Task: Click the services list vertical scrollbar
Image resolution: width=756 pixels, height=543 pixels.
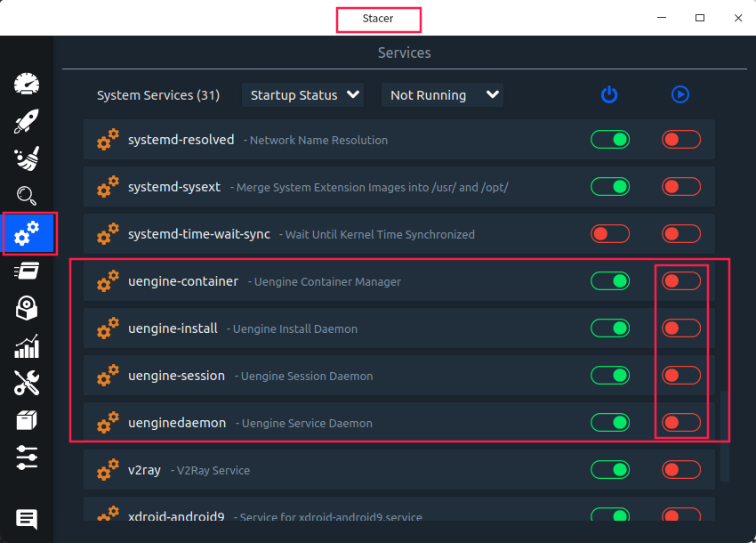Action: (x=725, y=435)
